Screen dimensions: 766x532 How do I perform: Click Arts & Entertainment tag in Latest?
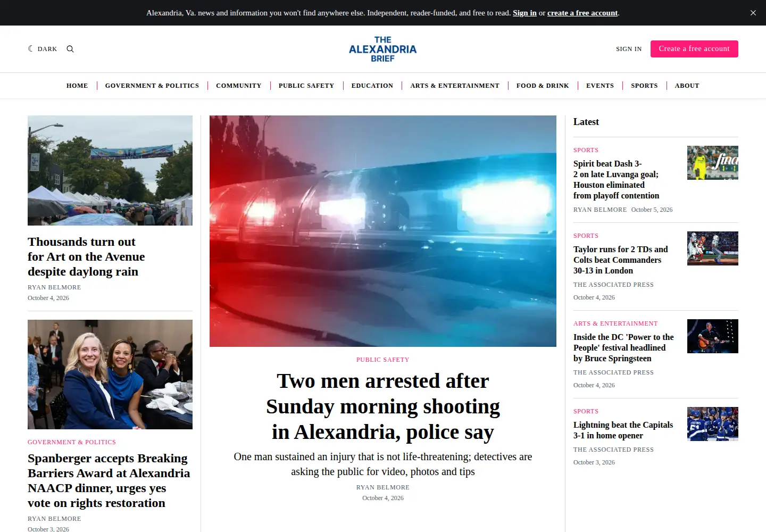click(615, 323)
